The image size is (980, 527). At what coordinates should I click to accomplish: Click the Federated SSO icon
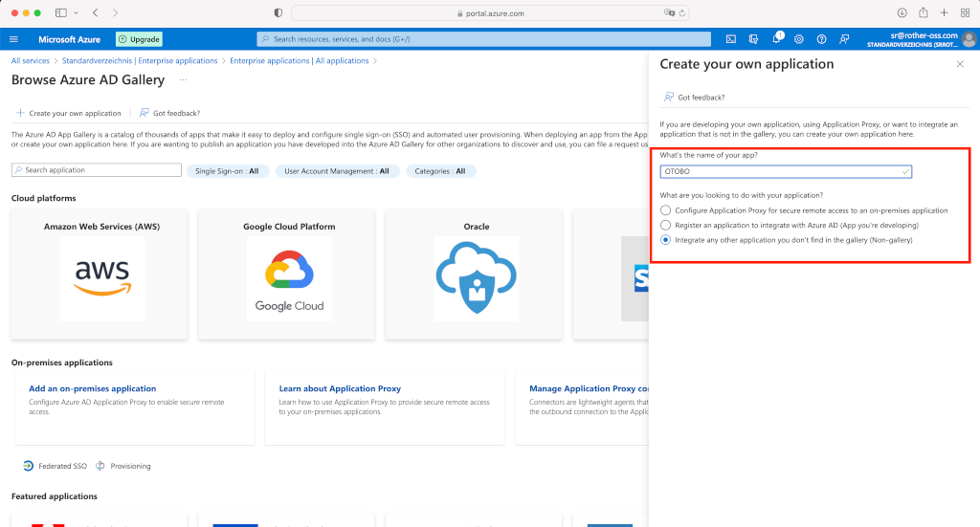[x=28, y=466]
